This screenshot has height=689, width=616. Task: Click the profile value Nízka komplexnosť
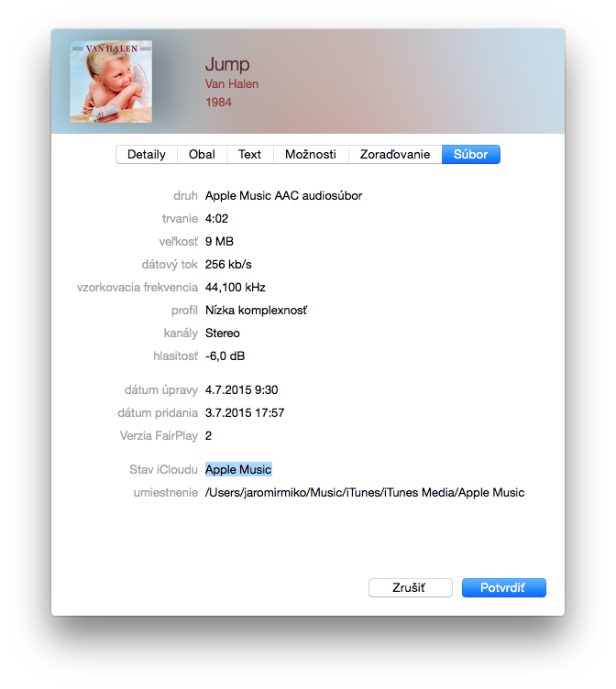point(257,311)
